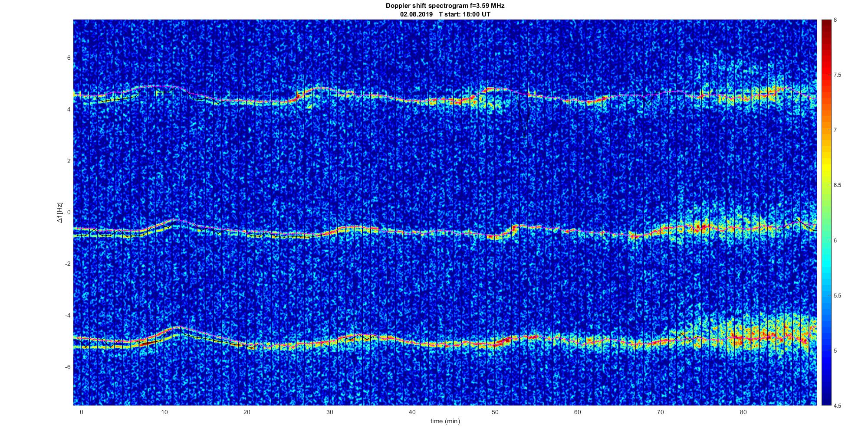This screenshot has width=868, height=435.
Task: Click the y-axis label 'Δf [Hz]'
Action: (60, 213)
